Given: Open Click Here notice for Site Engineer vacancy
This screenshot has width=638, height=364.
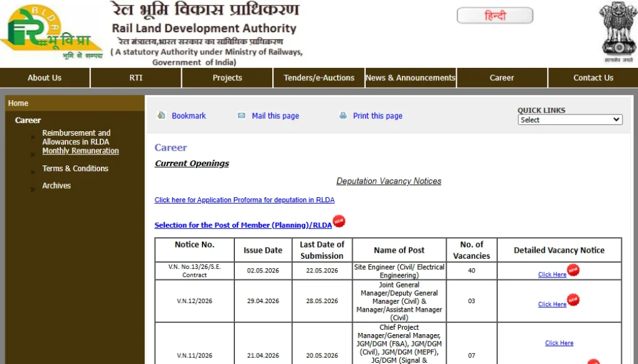Looking at the screenshot, I should [552, 274].
